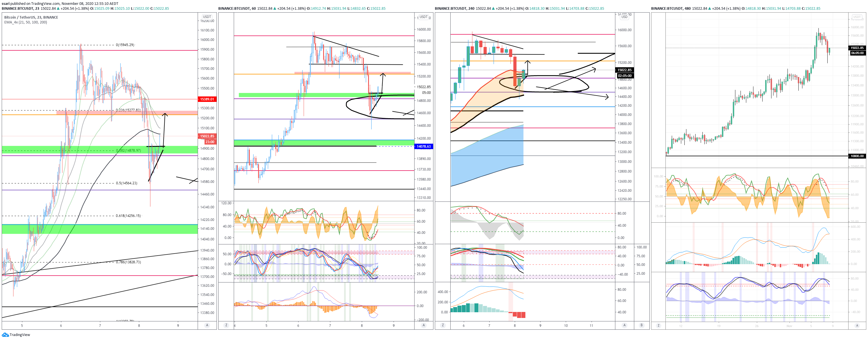Click the TradingView logo icon
This screenshot has height=340, width=868.
click(5, 335)
